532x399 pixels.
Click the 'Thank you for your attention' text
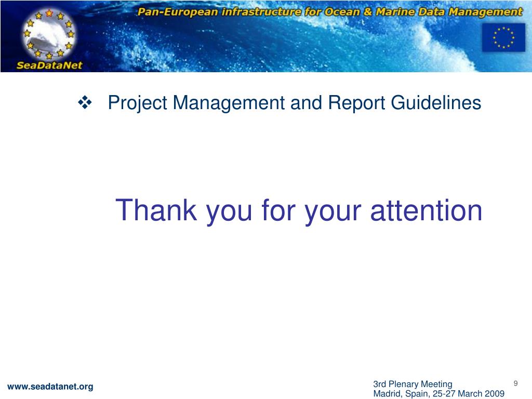299,211
